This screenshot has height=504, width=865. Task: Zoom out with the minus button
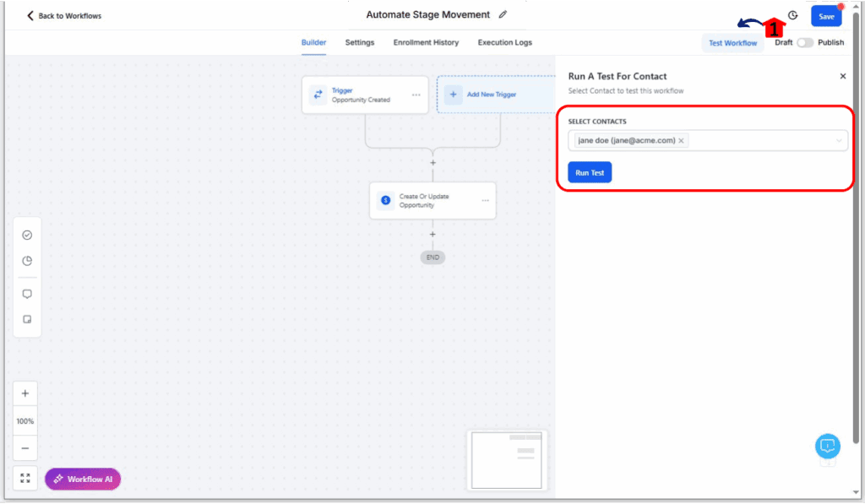(25, 448)
